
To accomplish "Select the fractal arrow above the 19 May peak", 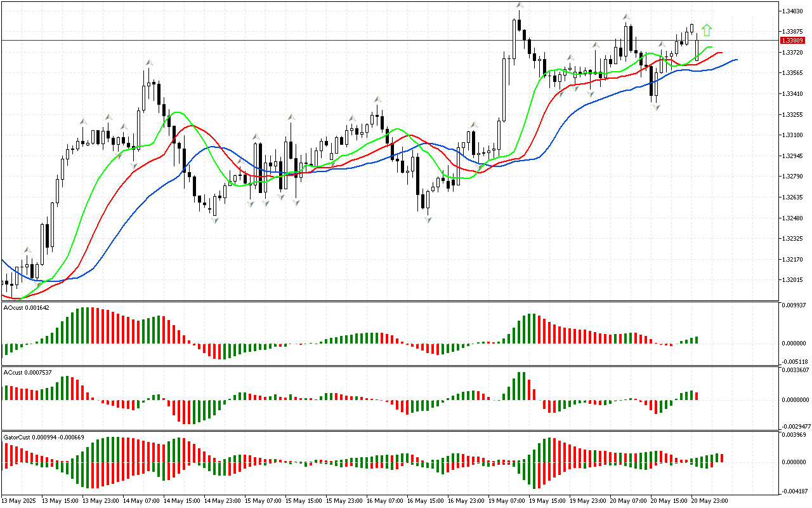I will 520,6.
